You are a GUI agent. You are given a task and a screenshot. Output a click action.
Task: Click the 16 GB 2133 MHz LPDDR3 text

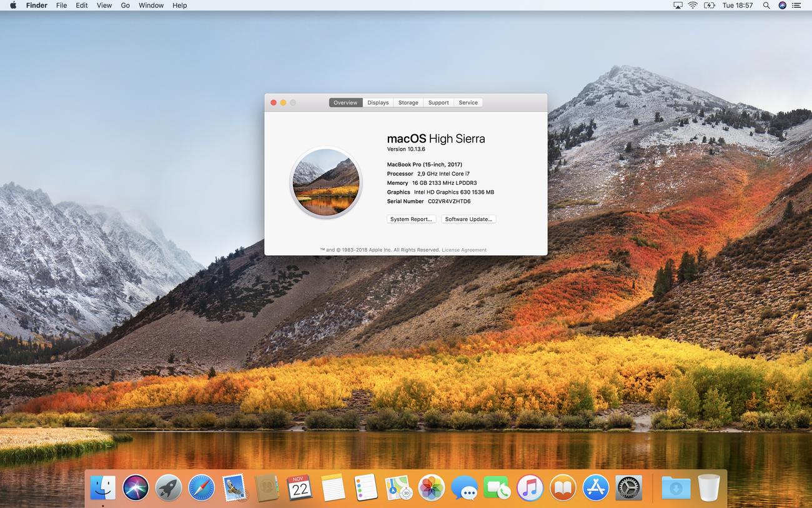coord(444,183)
